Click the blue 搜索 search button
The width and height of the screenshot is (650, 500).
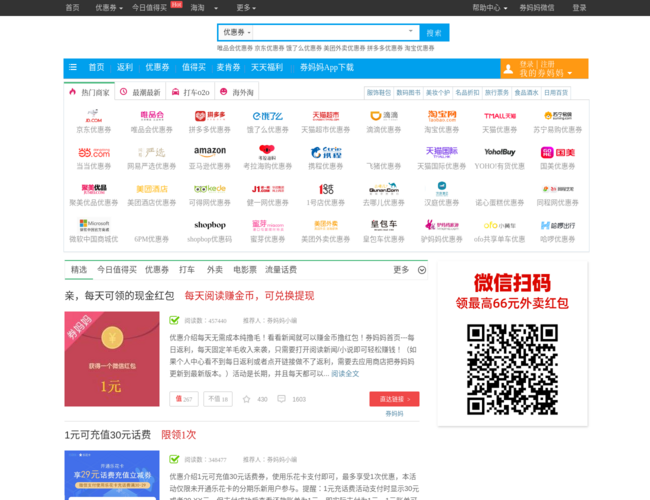tap(434, 33)
